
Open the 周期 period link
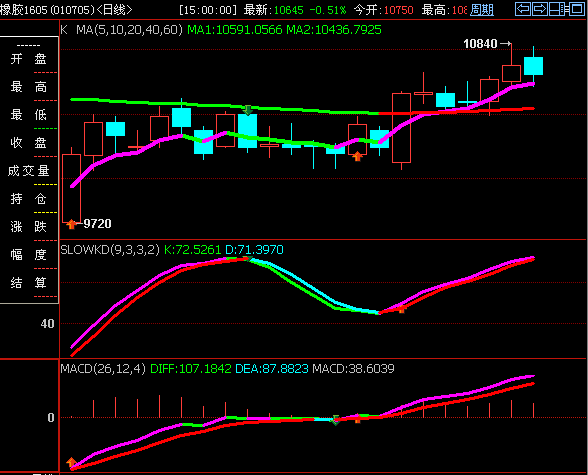(482, 10)
